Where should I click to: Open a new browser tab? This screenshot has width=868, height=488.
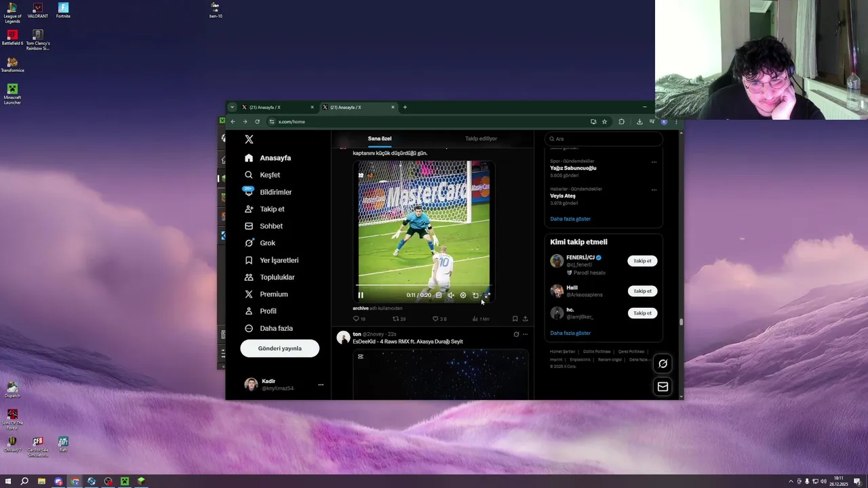[x=405, y=107]
